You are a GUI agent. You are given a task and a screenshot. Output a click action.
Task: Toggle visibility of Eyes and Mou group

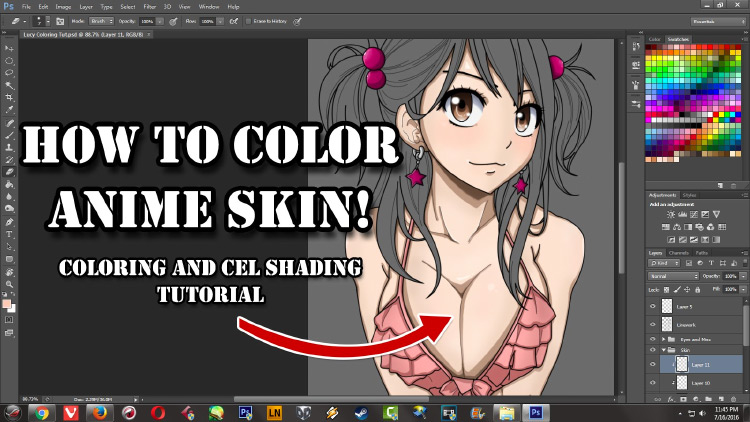click(x=652, y=339)
